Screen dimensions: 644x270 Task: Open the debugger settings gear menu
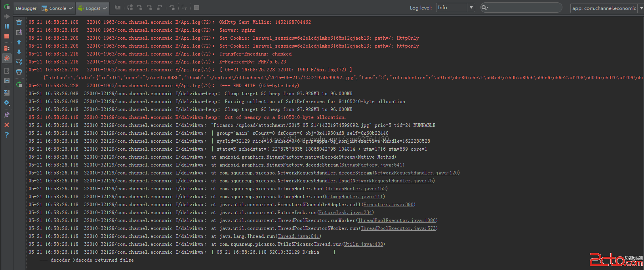(x=7, y=103)
